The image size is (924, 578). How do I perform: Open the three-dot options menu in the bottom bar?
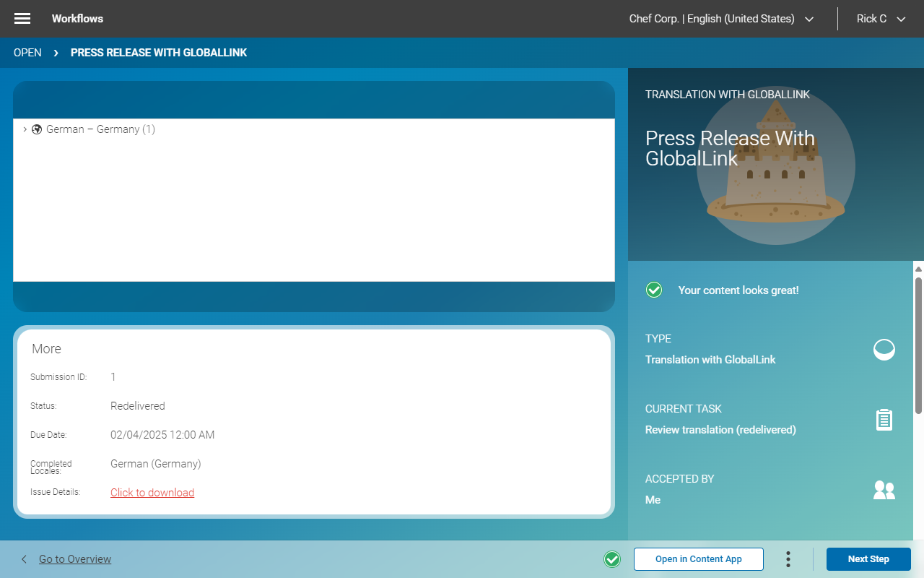pyautogui.click(x=788, y=558)
